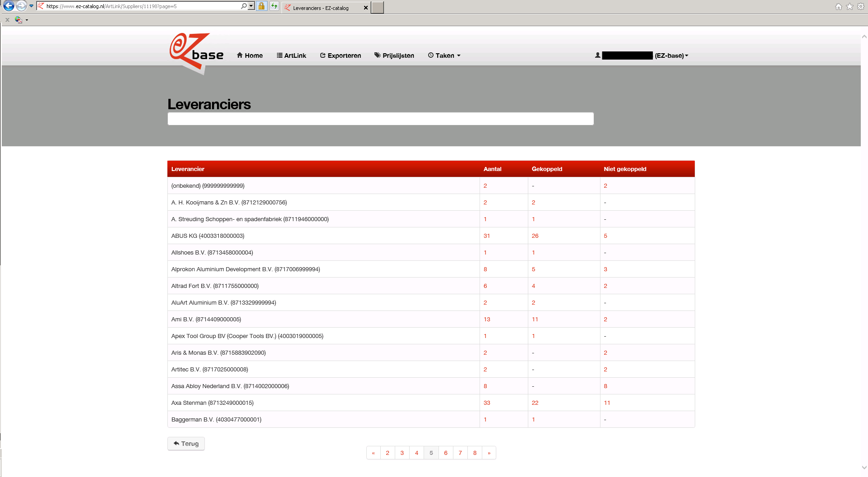Open browser Home icon at top right
The height and width of the screenshot is (477, 868).
pyautogui.click(x=839, y=6)
